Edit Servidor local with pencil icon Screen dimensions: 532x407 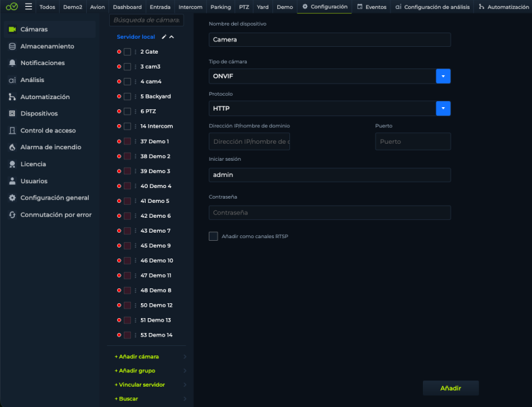coord(164,37)
